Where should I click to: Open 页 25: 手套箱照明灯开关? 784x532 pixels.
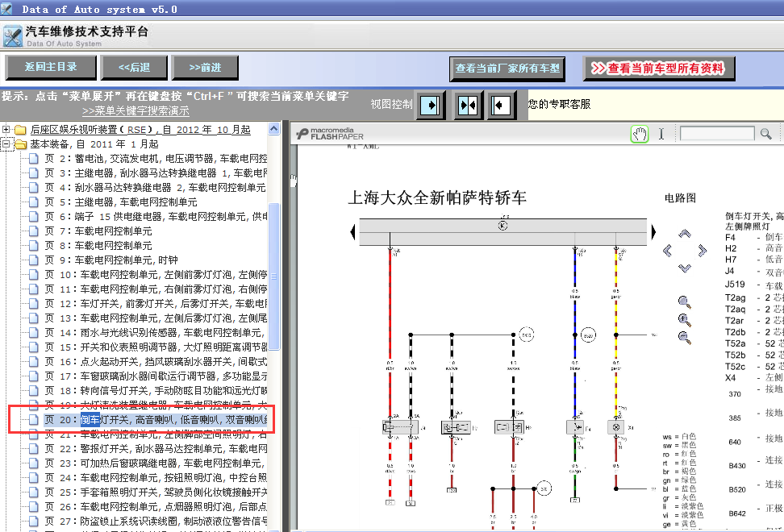click(x=156, y=492)
